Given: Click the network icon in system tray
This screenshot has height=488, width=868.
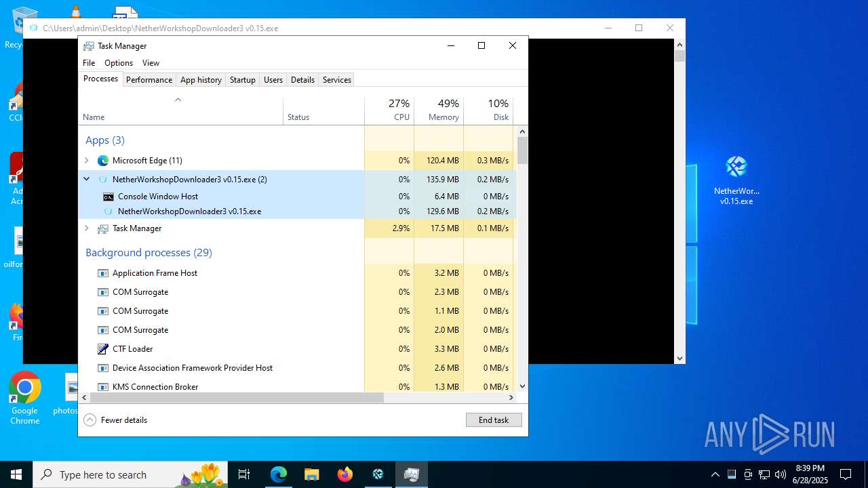Looking at the screenshot, I should pos(764,474).
